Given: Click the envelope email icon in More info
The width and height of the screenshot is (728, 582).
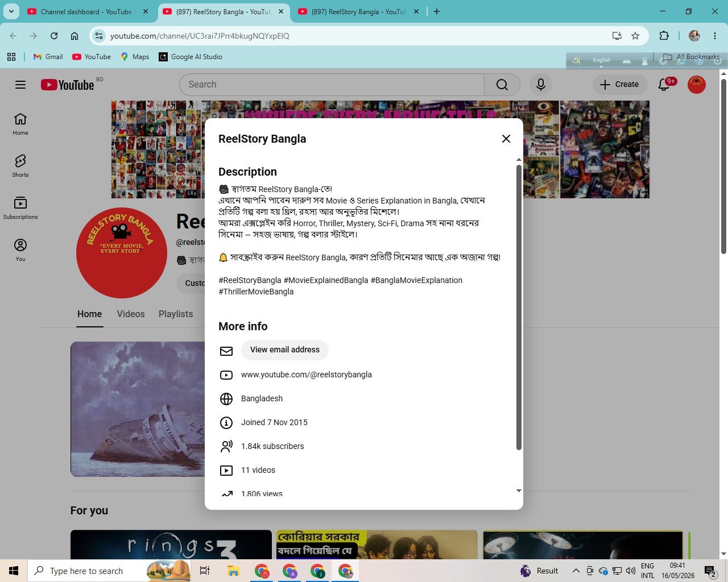Looking at the screenshot, I should (226, 351).
